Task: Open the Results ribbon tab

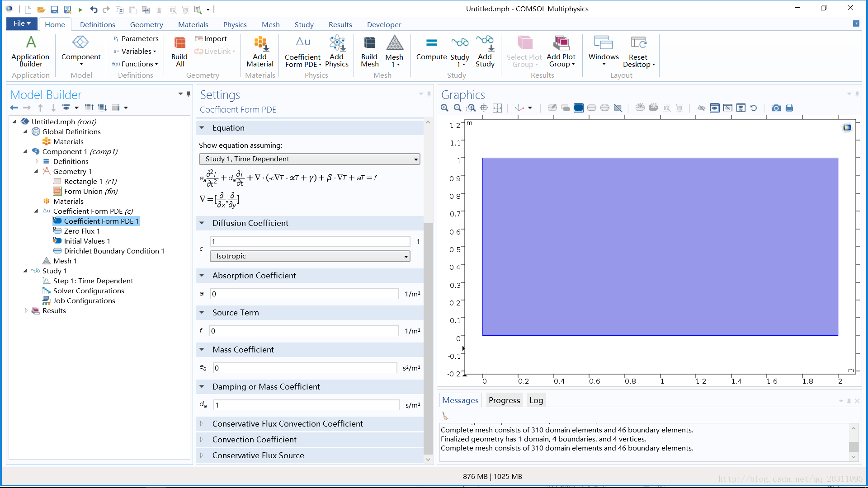Action: pos(340,24)
